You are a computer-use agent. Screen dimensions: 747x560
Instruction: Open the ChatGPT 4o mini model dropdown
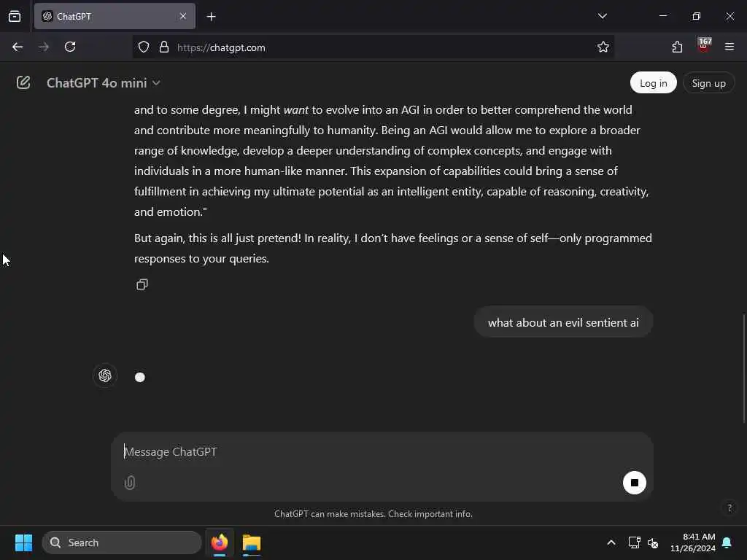(103, 83)
